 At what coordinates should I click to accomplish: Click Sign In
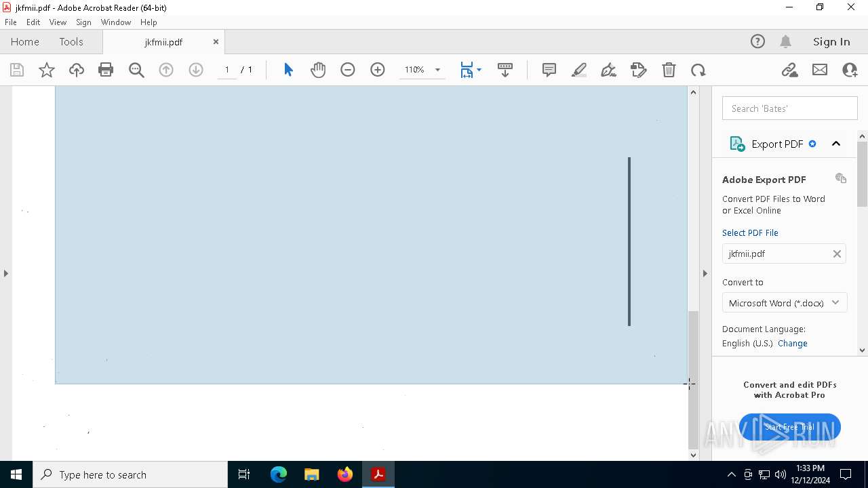tap(831, 41)
